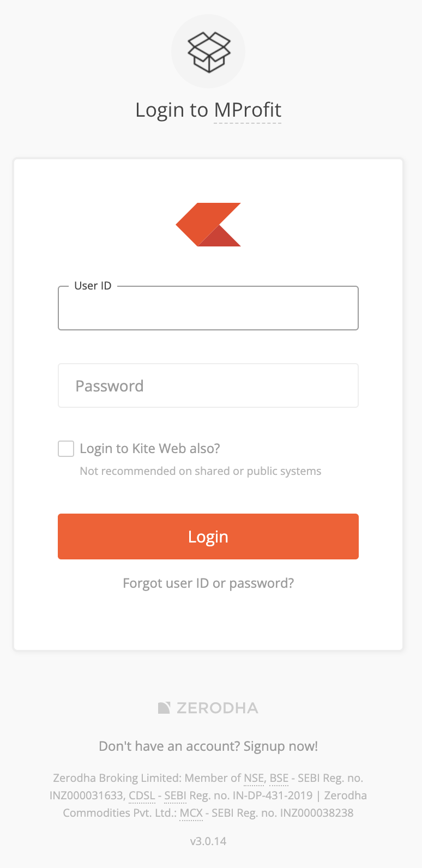Open the Forgot user ID or password link

[208, 583]
